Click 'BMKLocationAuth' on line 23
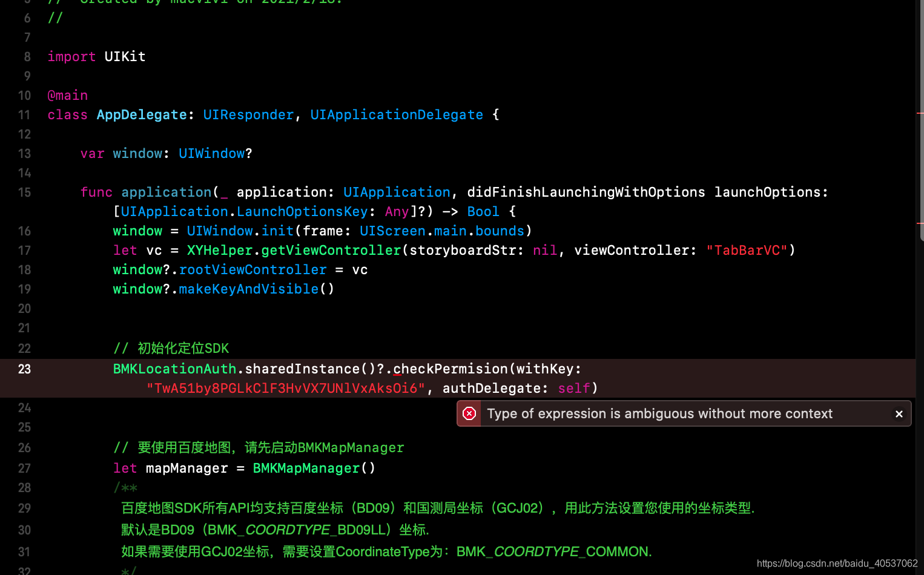The image size is (924, 575). click(x=174, y=369)
